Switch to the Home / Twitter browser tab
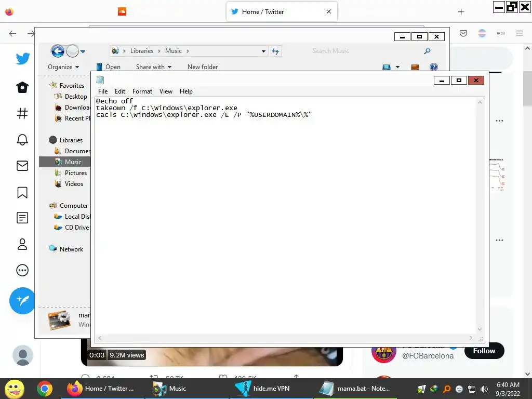The height and width of the screenshot is (399, 532). [282, 11]
